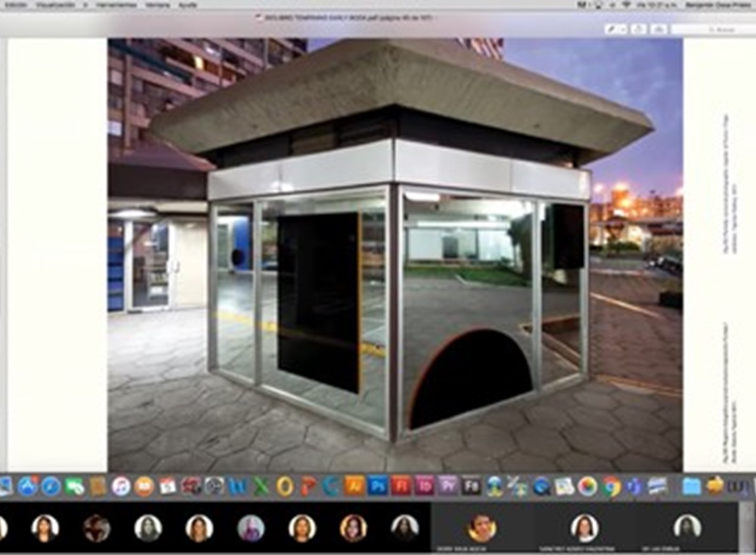This screenshot has width=756, height=555.
Task: Click the Wi-Fi status icon in menu bar
Action: (x=626, y=4)
